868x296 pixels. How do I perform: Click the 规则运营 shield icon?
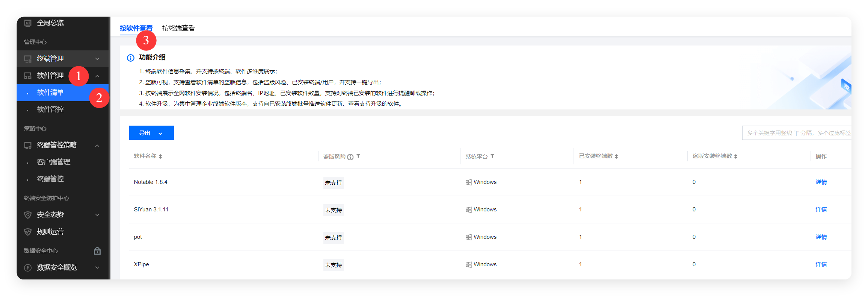[28, 232]
